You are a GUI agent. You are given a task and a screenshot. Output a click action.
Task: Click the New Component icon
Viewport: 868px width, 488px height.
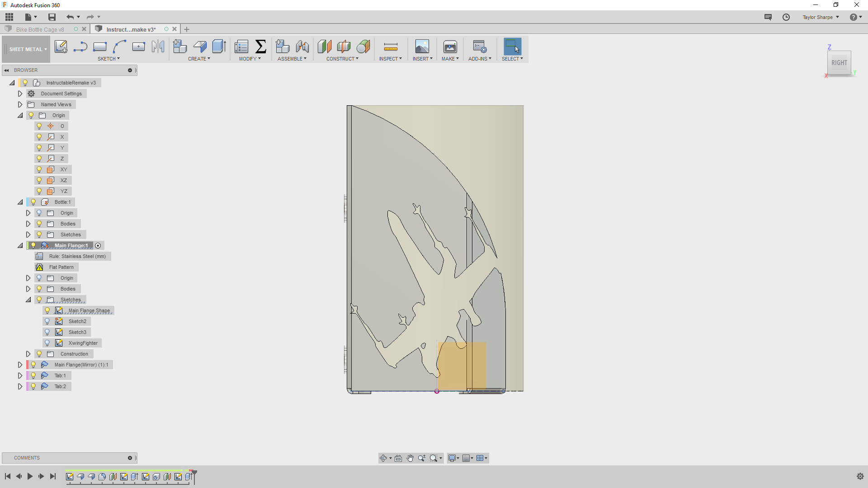(180, 47)
